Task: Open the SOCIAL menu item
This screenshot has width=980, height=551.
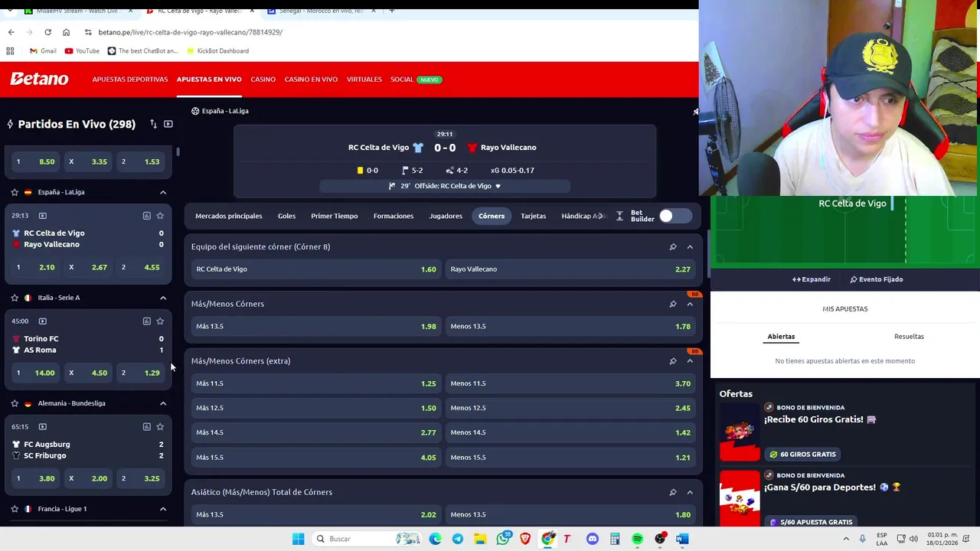Action: pos(402,80)
